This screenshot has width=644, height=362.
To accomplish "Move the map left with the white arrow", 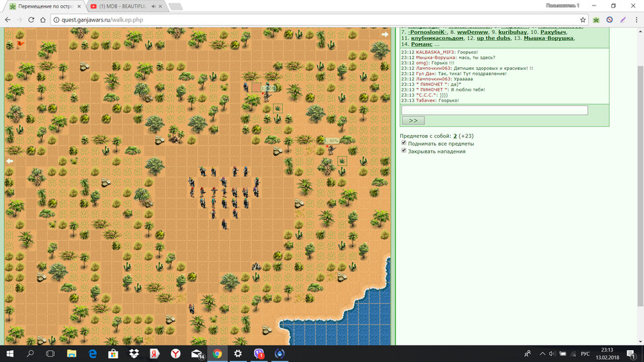I will coord(10,161).
